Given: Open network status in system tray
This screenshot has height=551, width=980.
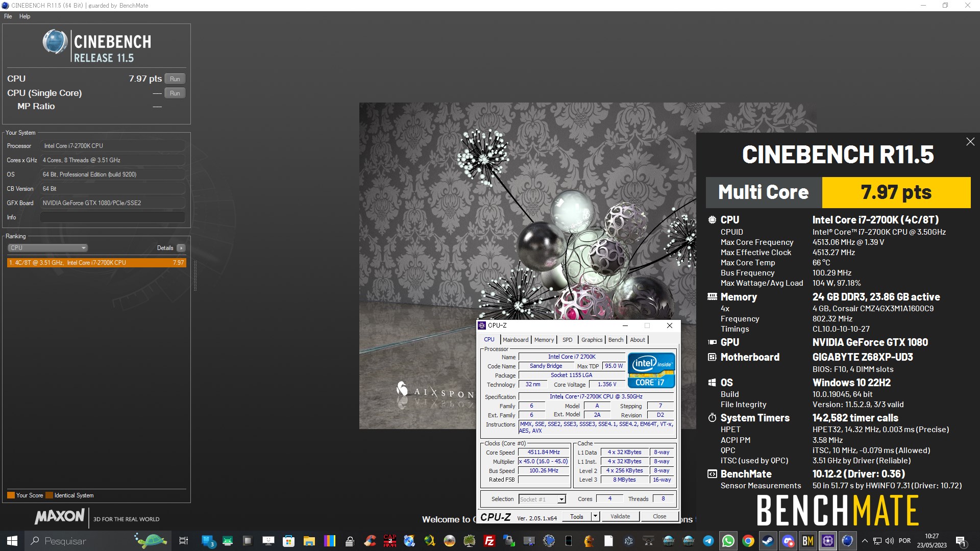Looking at the screenshot, I should (877, 541).
